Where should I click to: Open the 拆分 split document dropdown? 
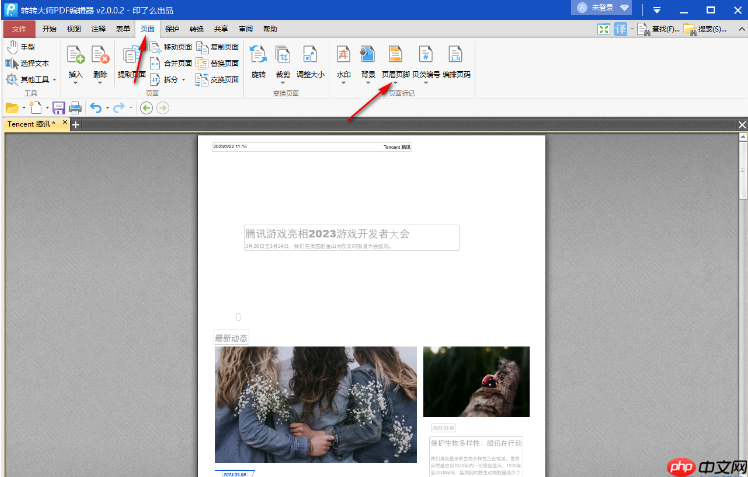coord(167,79)
